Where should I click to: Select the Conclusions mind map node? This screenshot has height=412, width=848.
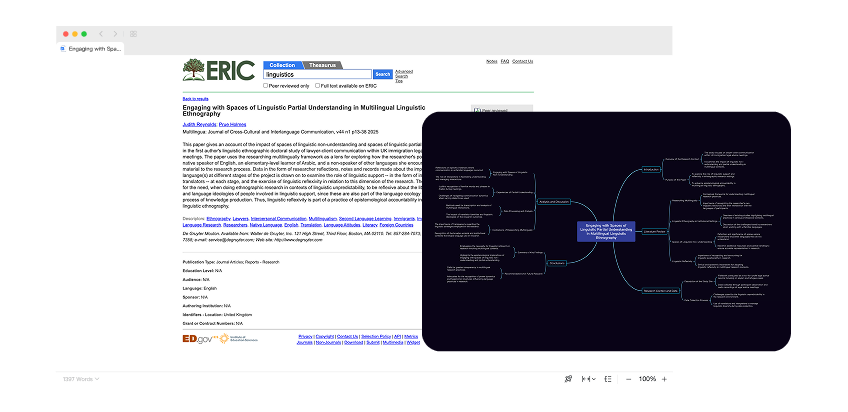(x=556, y=263)
